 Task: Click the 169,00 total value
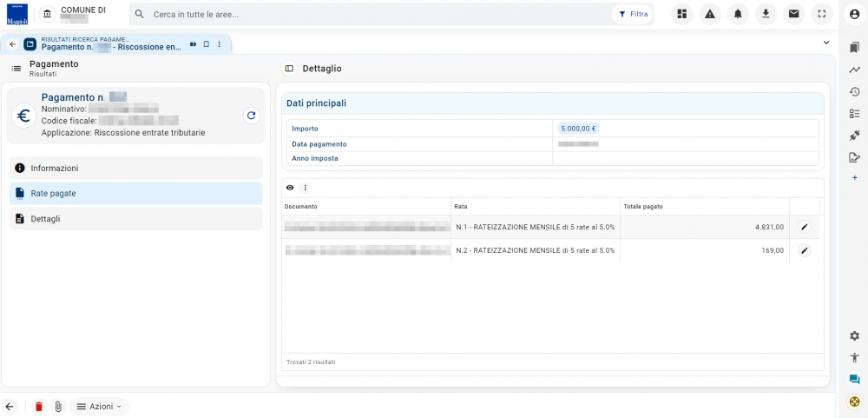(773, 250)
